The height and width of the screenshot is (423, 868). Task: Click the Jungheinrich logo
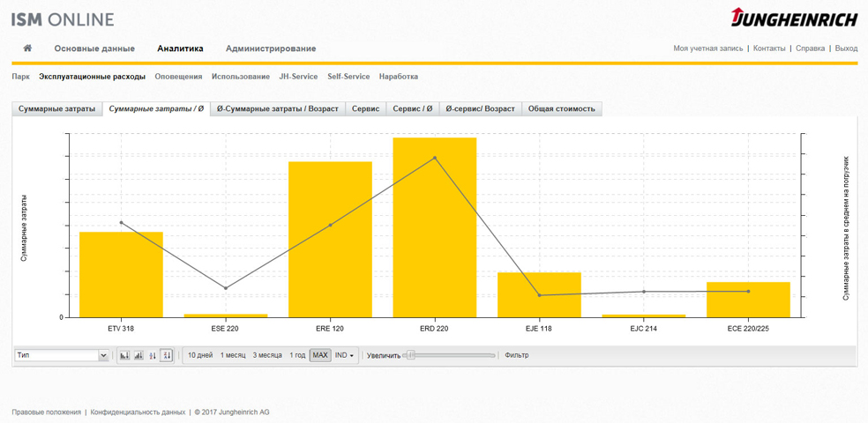coord(793,18)
